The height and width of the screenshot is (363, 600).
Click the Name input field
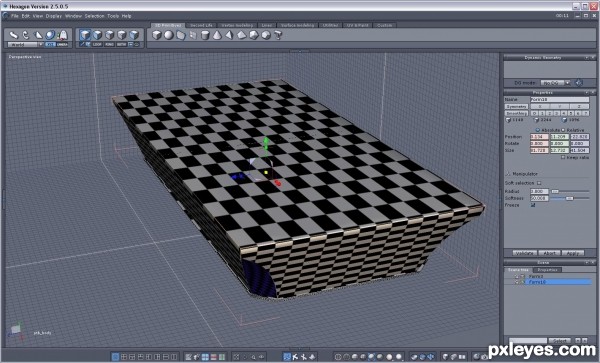pyautogui.click(x=559, y=99)
